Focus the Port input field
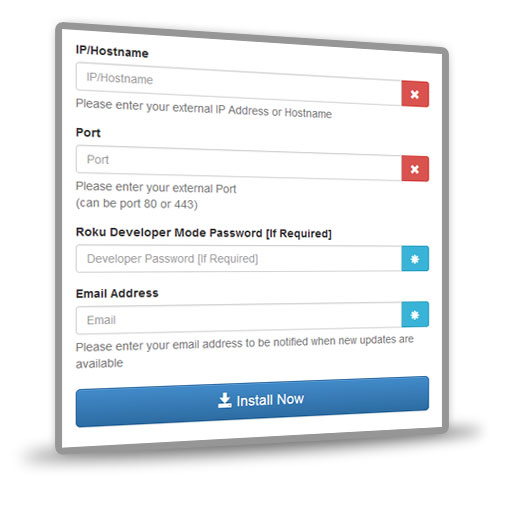511x506 pixels. pyautogui.click(x=239, y=163)
